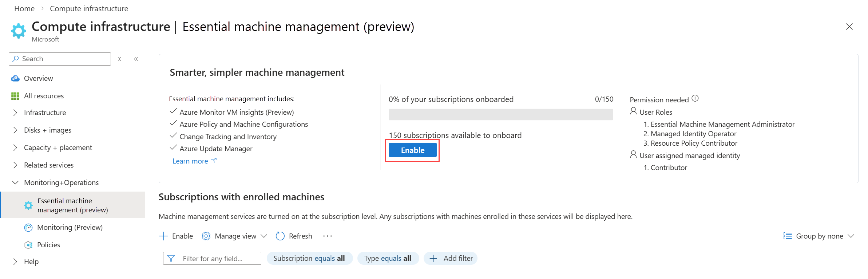
Task: Click the subscriptions onboarded progress bar
Action: click(501, 114)
